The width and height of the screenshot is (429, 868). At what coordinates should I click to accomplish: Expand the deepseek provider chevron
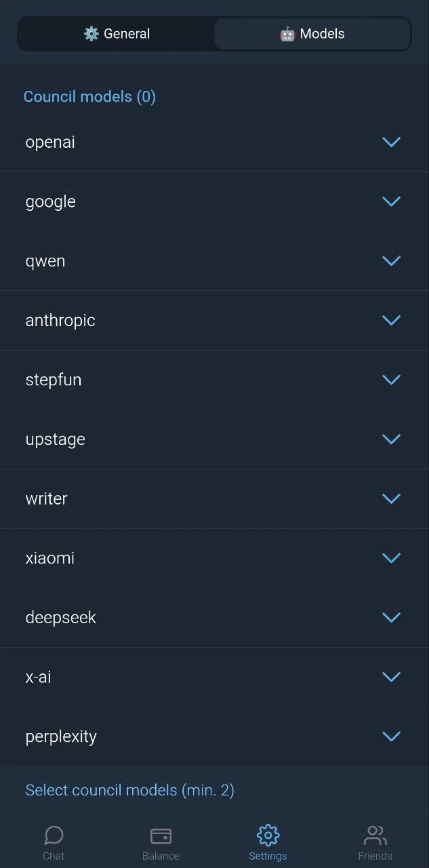391,617
